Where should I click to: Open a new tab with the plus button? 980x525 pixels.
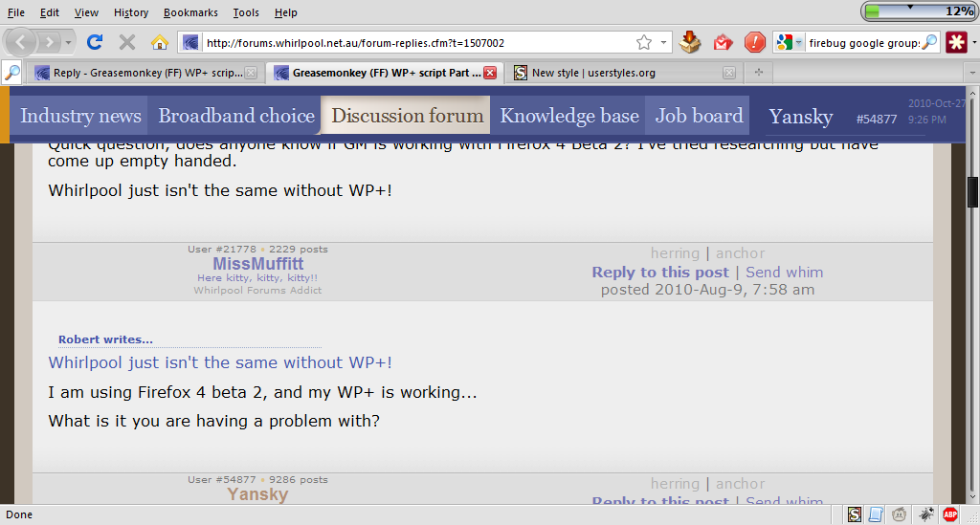point(759,73)
